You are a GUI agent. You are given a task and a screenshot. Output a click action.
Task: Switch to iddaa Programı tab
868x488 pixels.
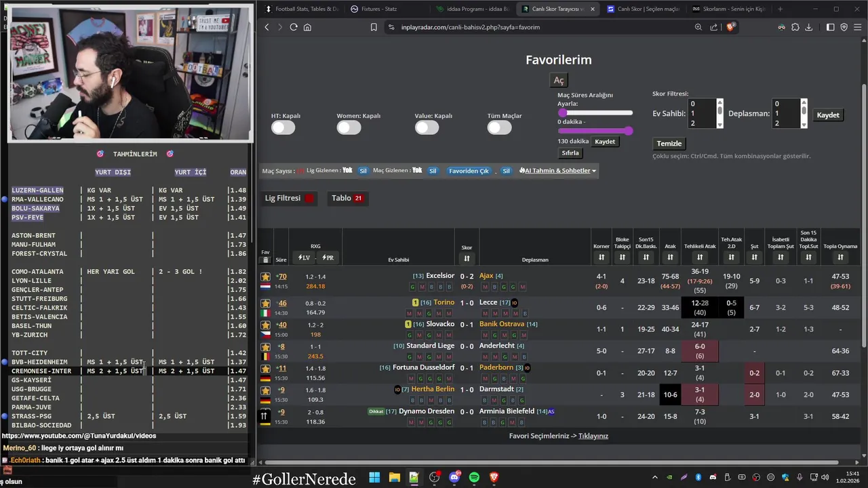[x=472, y=9]
